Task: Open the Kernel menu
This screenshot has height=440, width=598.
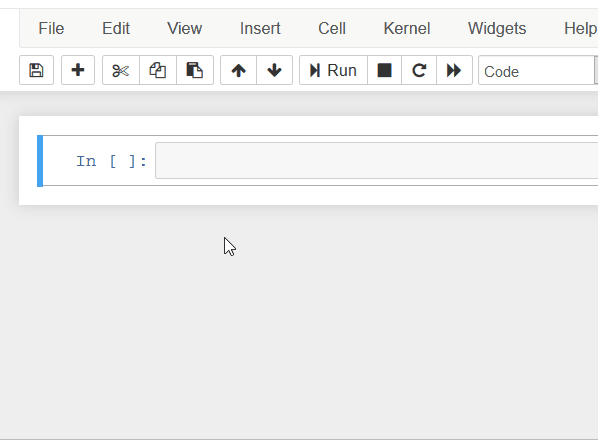Action: coord(407,29)
